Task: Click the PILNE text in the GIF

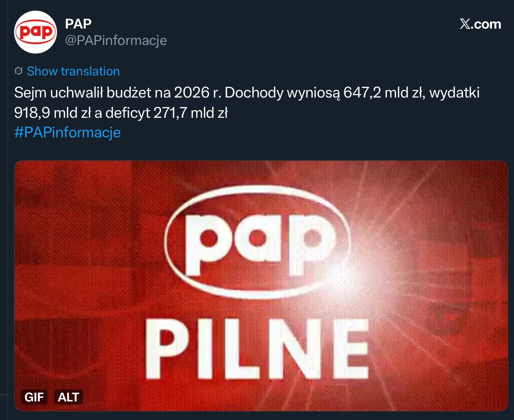Action: pos(257,349)
